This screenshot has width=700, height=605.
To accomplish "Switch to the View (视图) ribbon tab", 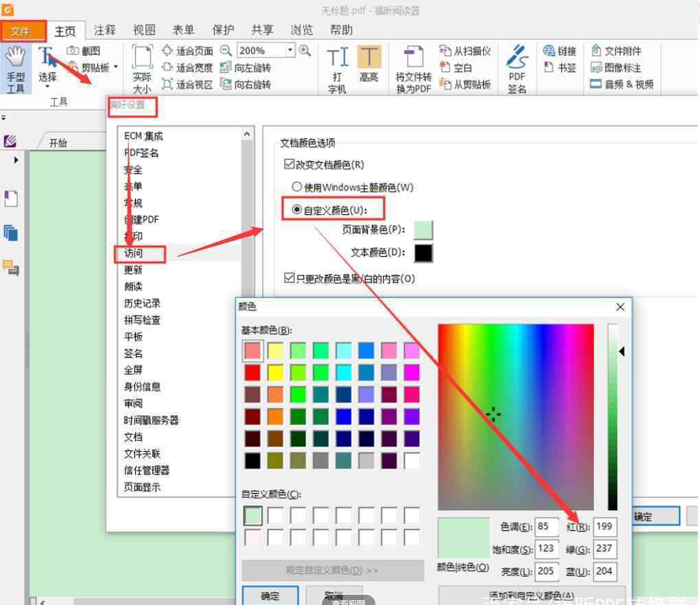I will click(144, 30).
